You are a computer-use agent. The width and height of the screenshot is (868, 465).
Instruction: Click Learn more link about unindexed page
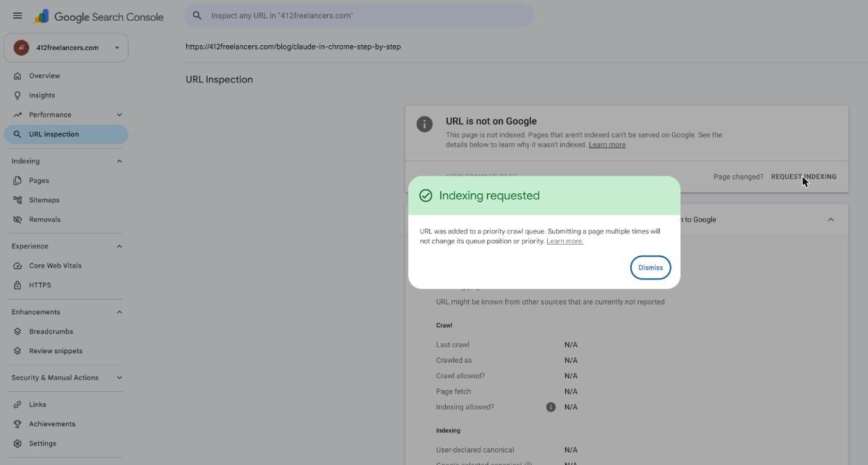(607, 145)
